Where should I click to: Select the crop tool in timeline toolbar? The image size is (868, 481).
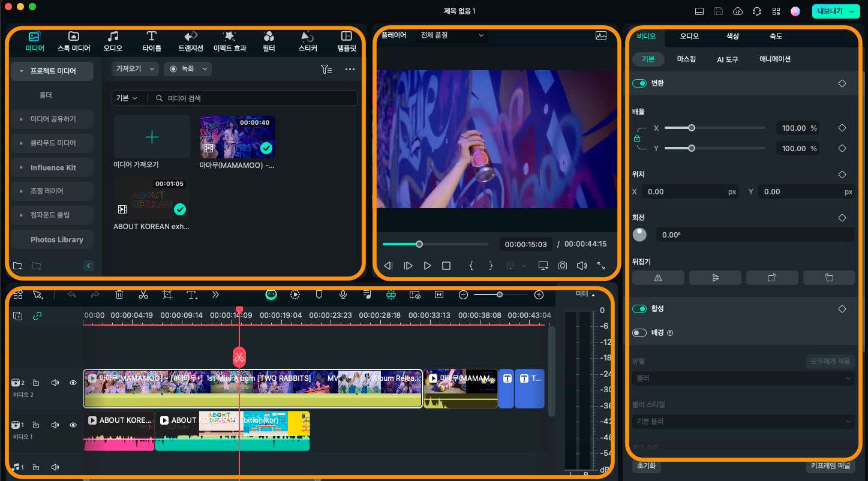[x=167, y=294]
